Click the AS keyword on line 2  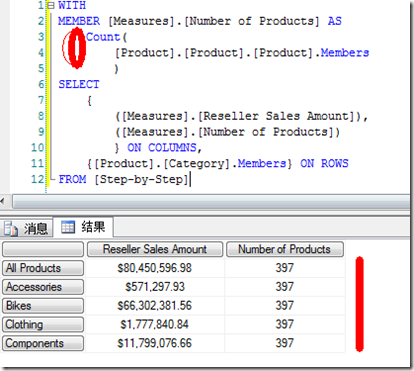(x=335, y=21)
